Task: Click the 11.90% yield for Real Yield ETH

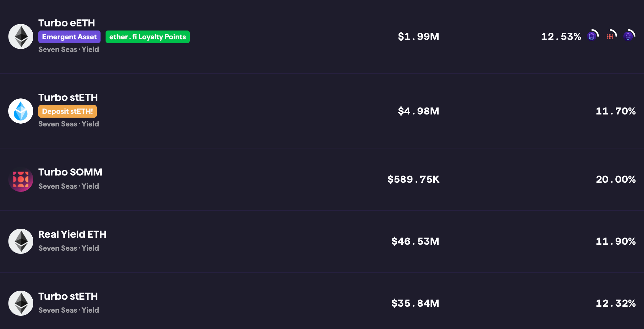Action: 616,241
